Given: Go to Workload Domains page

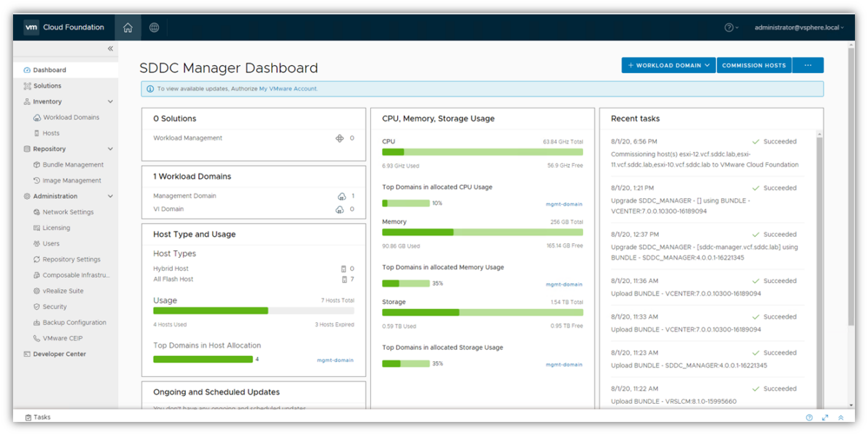Looking at the screenshot, I should pyautogui.click(x=71, y=117).
